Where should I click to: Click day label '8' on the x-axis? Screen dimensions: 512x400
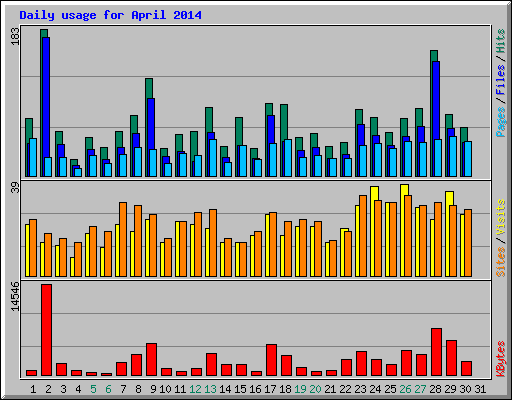coord(138,389)
